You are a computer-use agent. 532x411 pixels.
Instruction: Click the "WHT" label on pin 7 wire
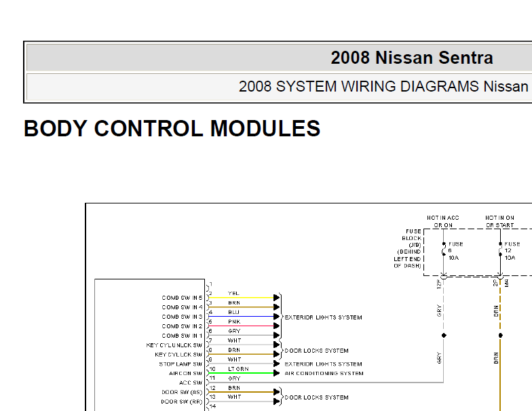pyautogui.click(x=234, y=340)
